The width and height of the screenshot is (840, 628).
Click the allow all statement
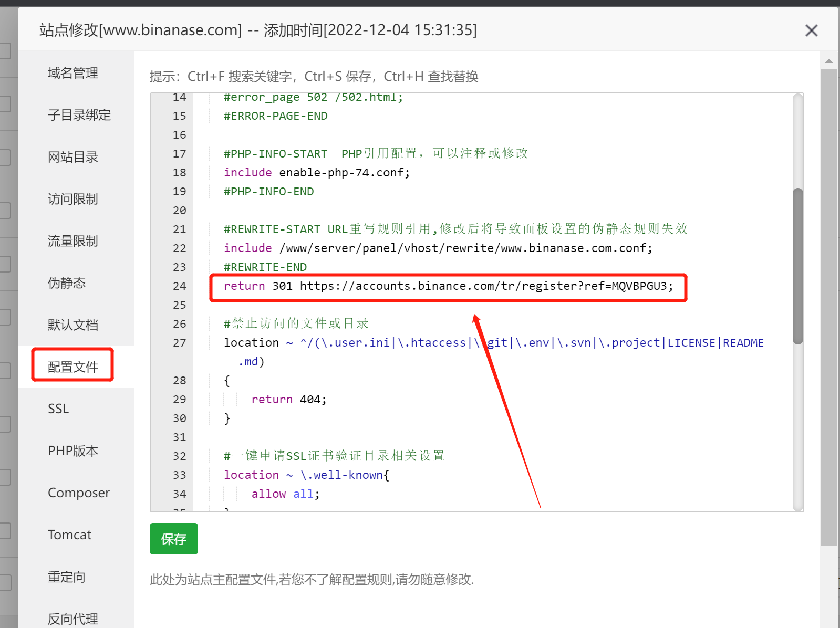[286, 494]
